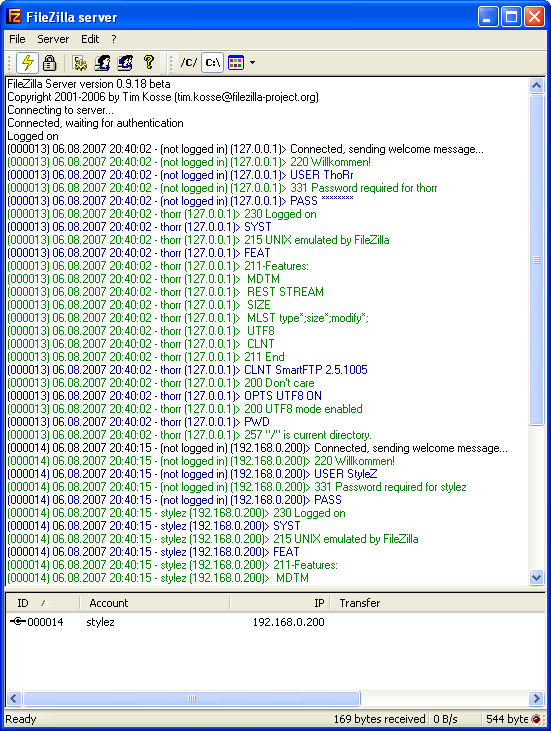Open the ? help menu
This screenshot has width=551, height=731.
click(114, 39)
